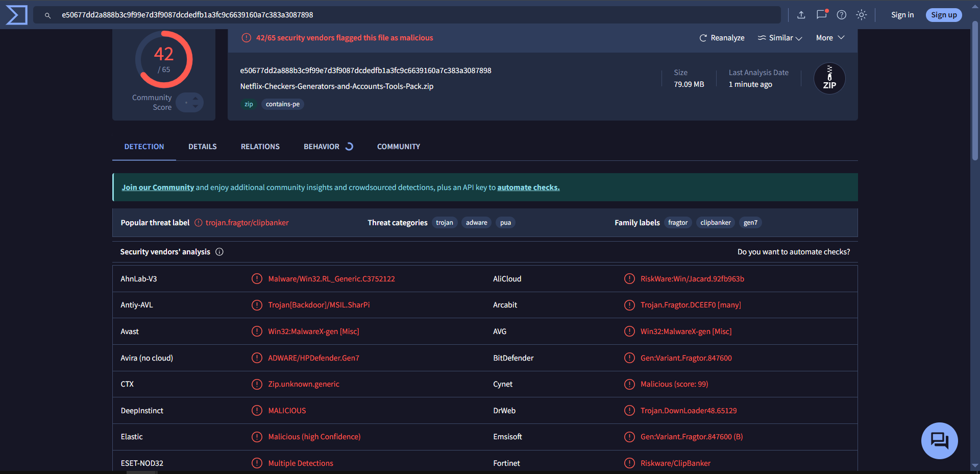Click the warning icon before 42/65 vendors flagged
This screenshot has width=980, height=474.
pyautogui.click(x=246, y=38)
